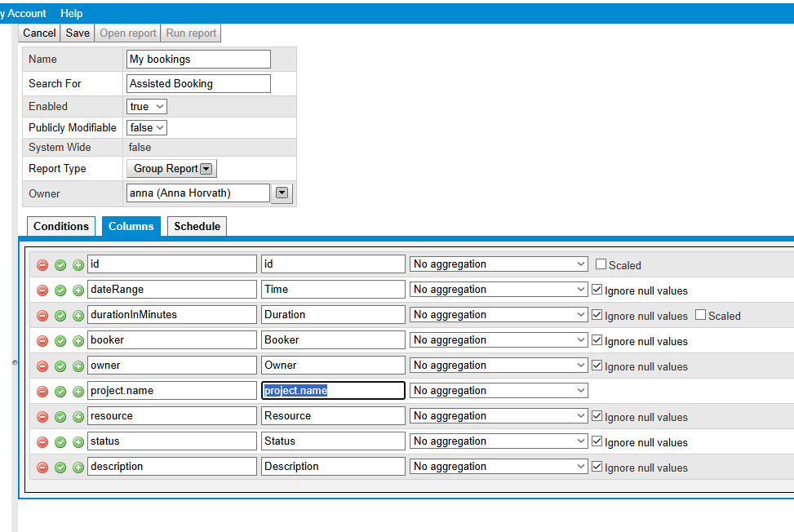The image size is (794, 532).
Task: Remove the id column row with red minus icon
Action: coord(42,265)
